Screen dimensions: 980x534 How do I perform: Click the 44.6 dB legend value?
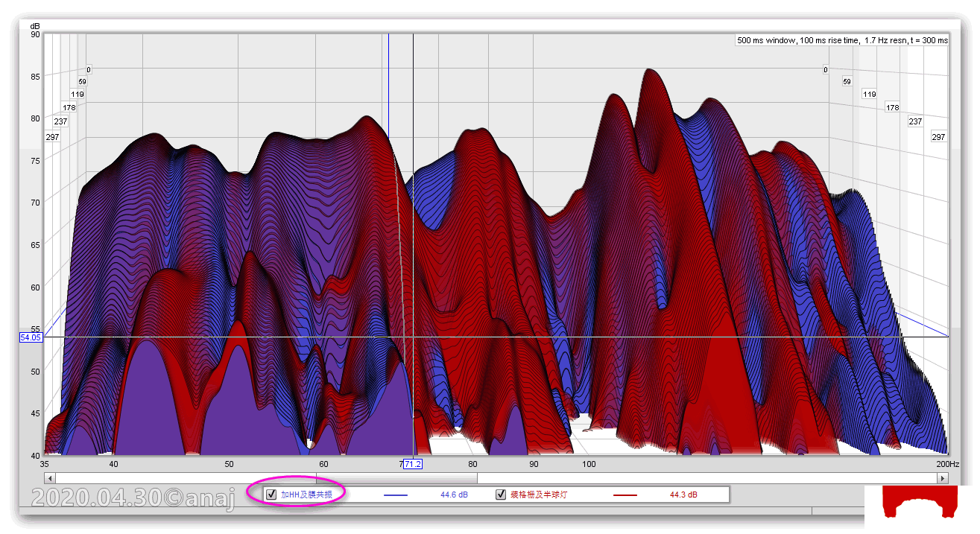(454, 495)
